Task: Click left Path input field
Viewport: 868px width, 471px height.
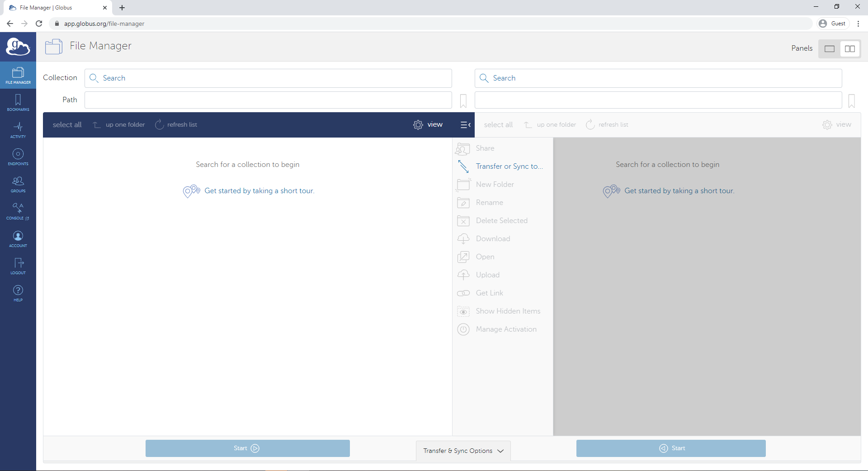Action: pos(268,100)
